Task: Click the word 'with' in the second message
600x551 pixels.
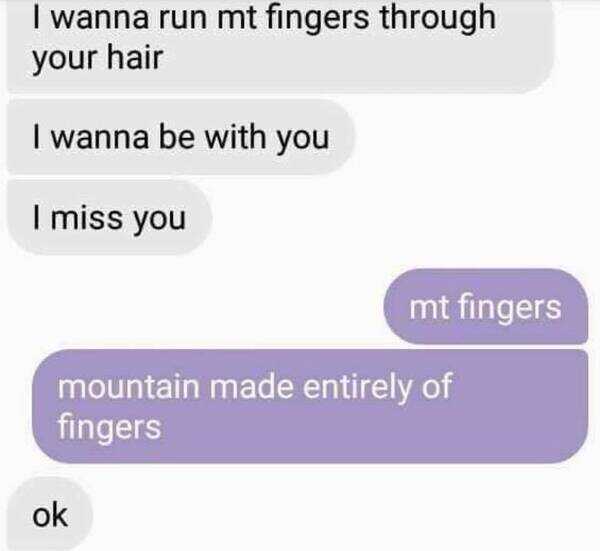Action: 235,137
